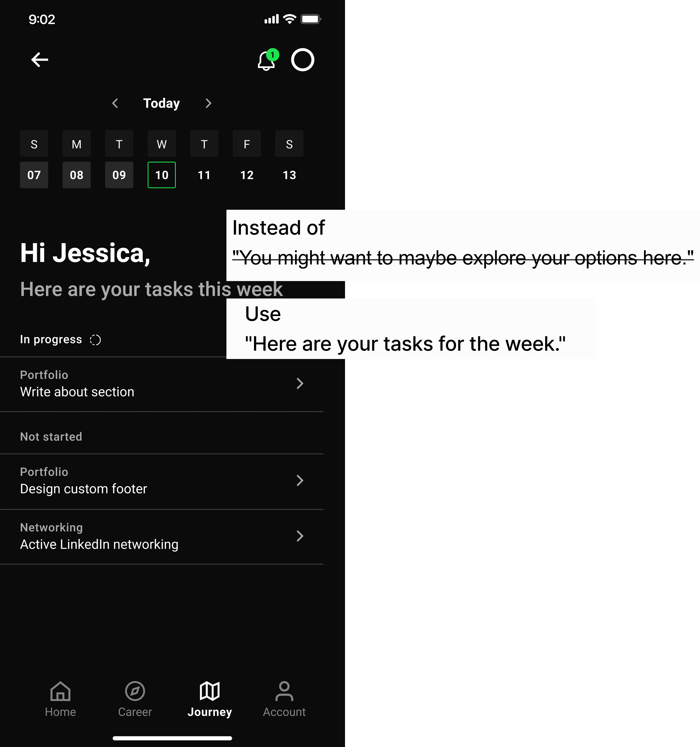Go to previous week chevron
Screen dimensions: 700x747
pyautogui.click(x=115, y=103)
